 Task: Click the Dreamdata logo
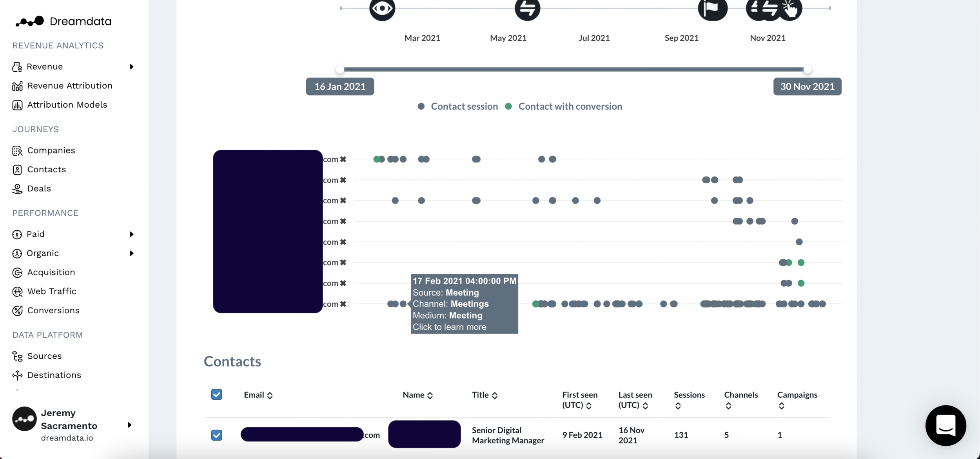[x=63, y=21]
